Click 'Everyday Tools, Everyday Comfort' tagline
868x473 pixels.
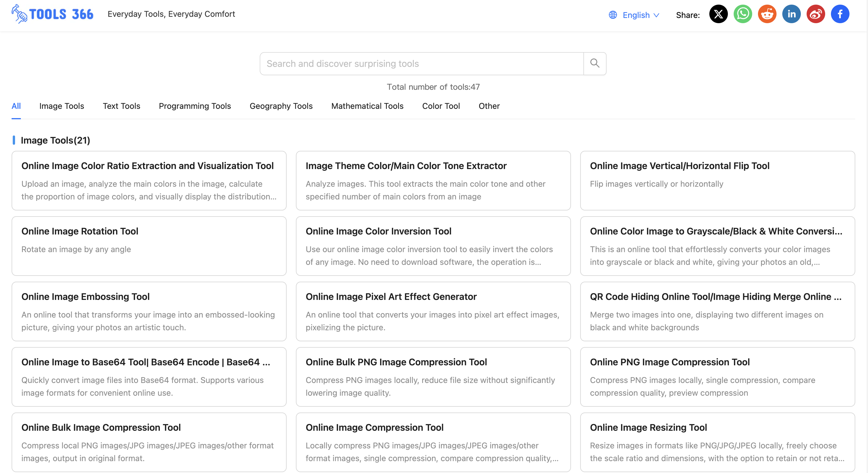point(171,14)
